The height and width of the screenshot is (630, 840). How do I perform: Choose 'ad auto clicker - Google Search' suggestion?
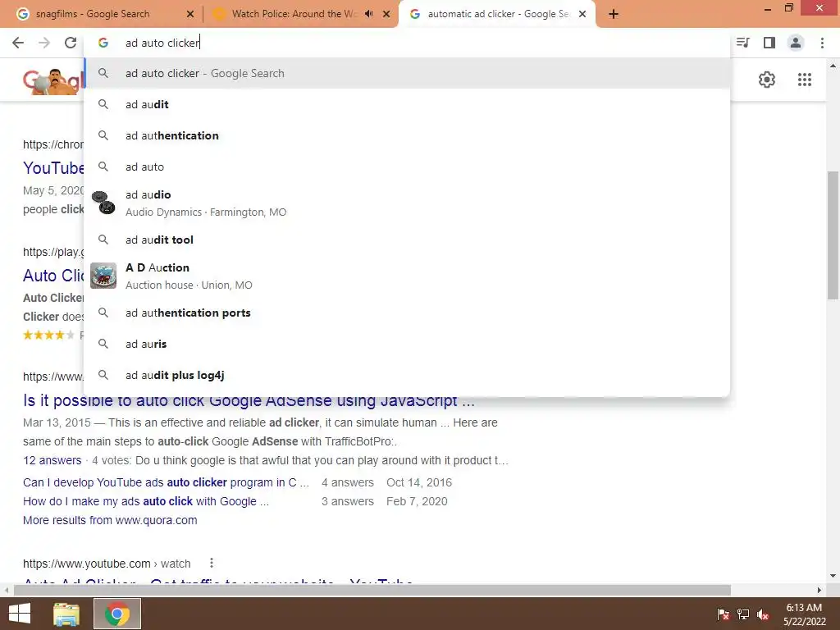click(x=407, y=73)
